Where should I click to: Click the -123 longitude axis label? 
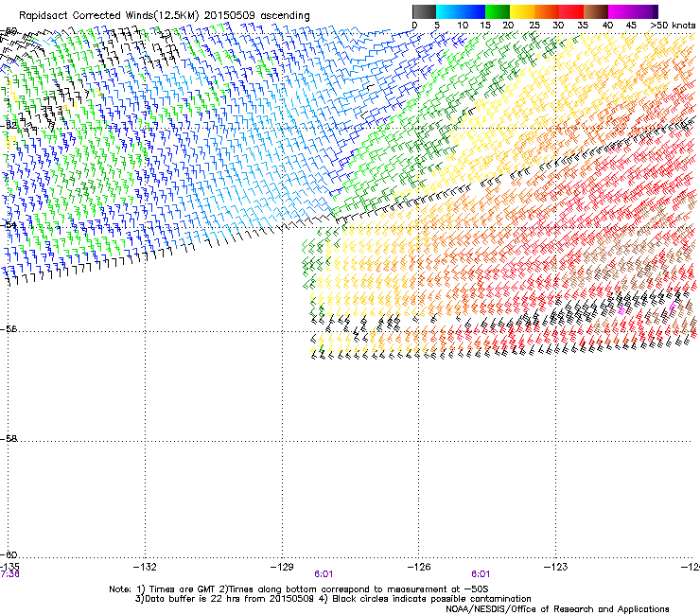(556, 567)
